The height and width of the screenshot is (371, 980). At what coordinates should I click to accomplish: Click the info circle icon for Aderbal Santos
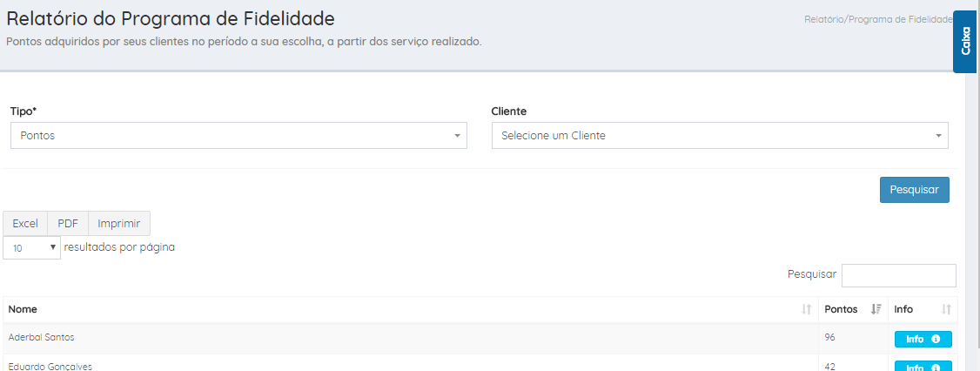tap(936, 340)
